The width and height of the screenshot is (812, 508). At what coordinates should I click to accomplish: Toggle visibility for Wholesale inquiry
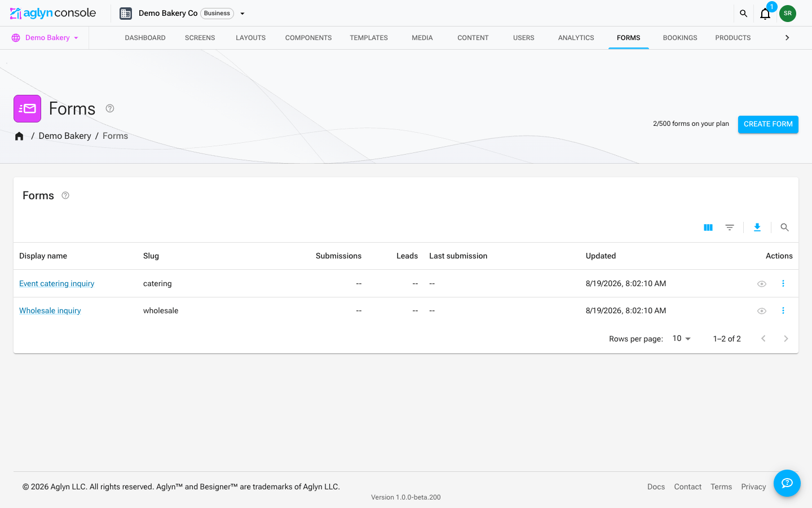(x=762, y=311)
